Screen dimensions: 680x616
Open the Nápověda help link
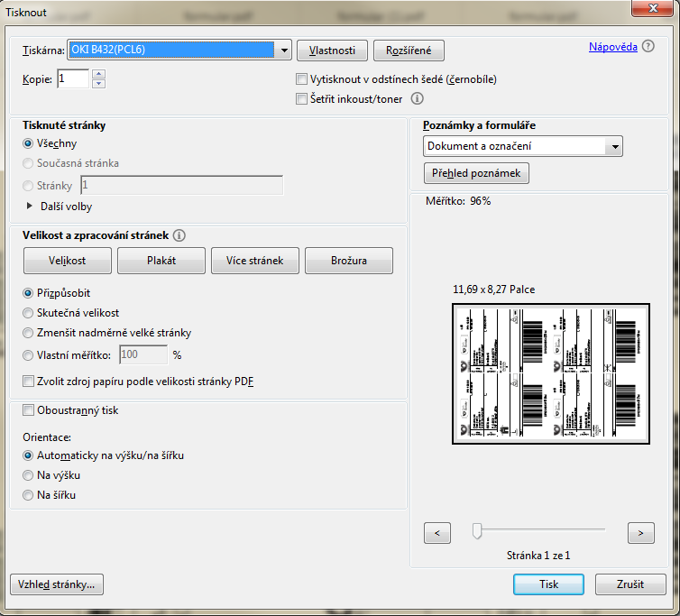point(613,47)
